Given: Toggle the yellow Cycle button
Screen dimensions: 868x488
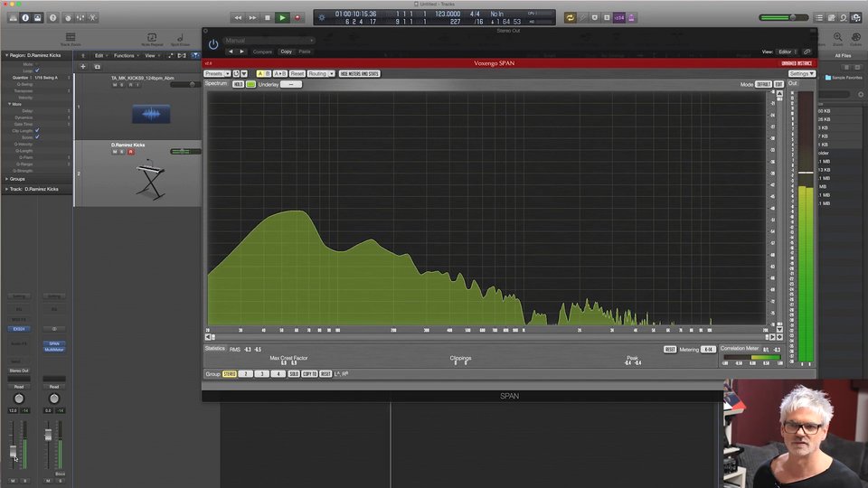Looking at the screenshot, I should point(570,18).
